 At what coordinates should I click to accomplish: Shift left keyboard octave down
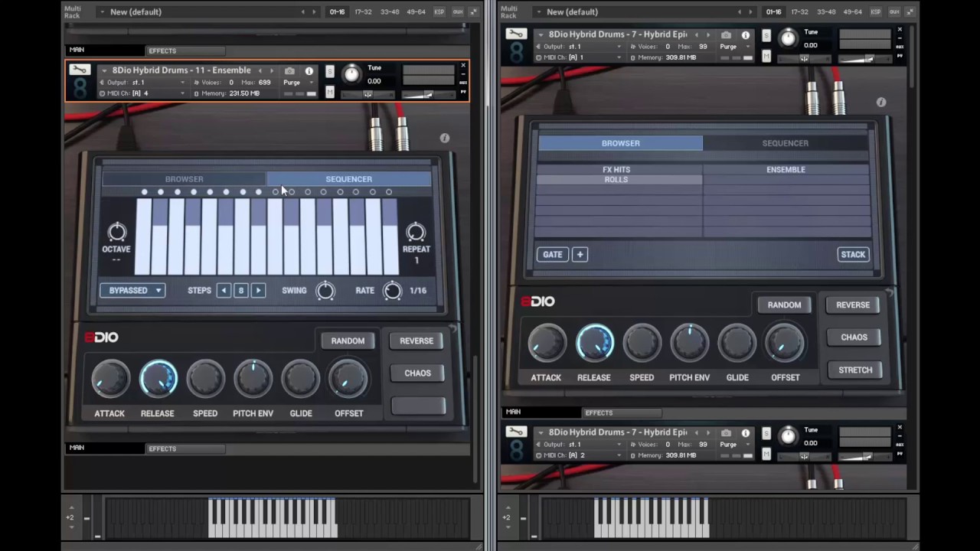70,527
